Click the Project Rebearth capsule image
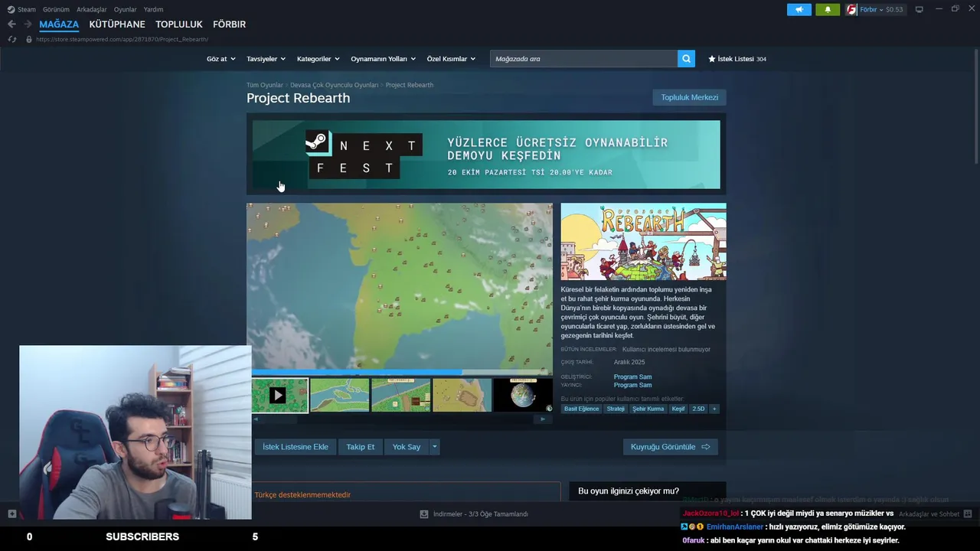980x551 pixels. 643,242
